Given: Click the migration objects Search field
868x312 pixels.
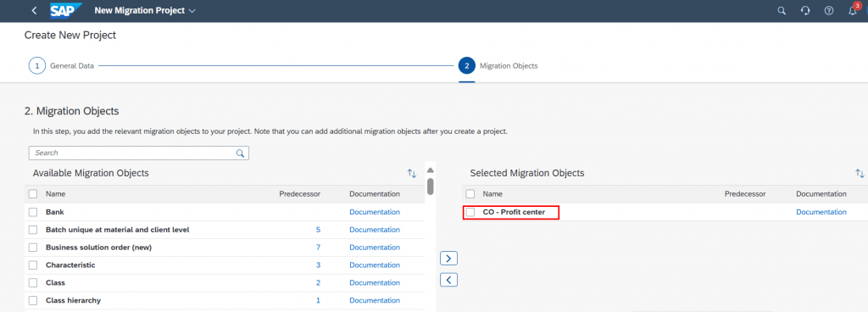Looking at the screenshot, I should coord(139,153).
